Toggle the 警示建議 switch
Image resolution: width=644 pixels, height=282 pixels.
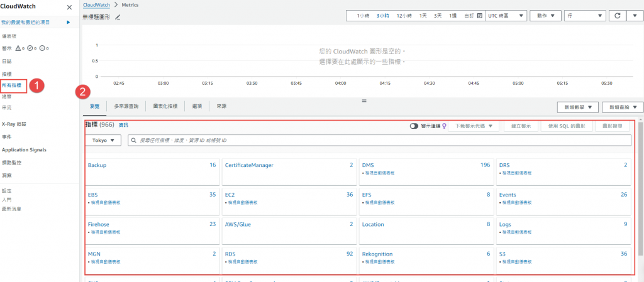(x=414, y=126)
